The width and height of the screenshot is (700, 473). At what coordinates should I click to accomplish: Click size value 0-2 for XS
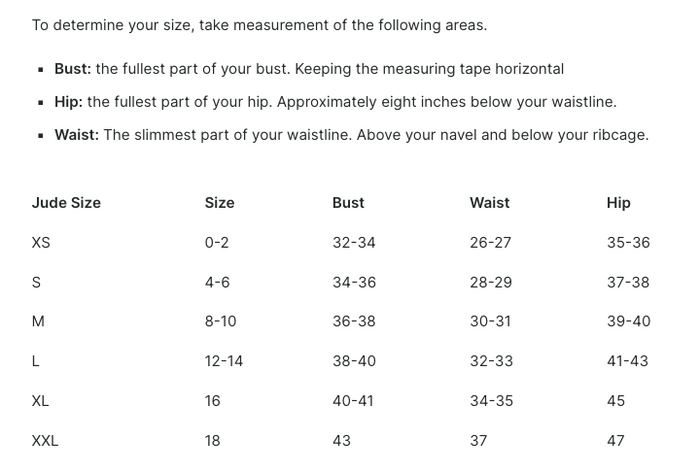(217, 243)
